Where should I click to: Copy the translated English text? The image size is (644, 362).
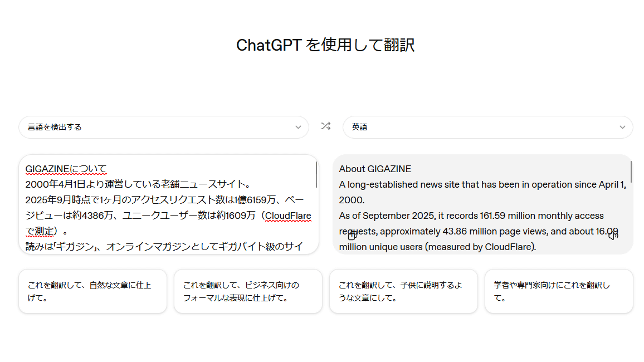[352, 236]
